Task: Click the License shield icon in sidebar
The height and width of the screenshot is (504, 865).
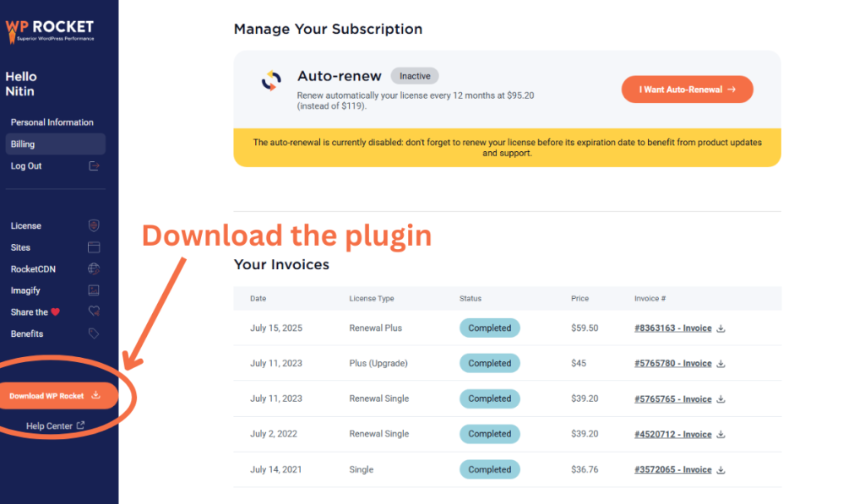Action: (x=94, y=226)
